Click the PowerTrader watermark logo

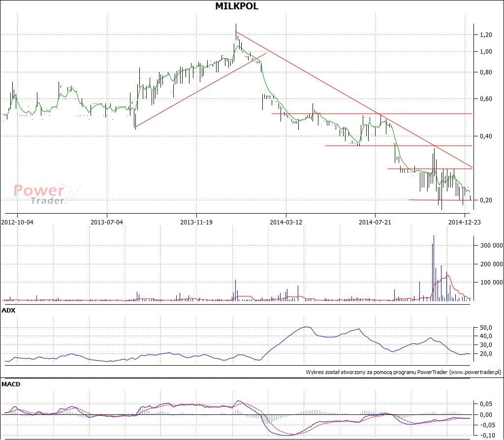[47, 194]
